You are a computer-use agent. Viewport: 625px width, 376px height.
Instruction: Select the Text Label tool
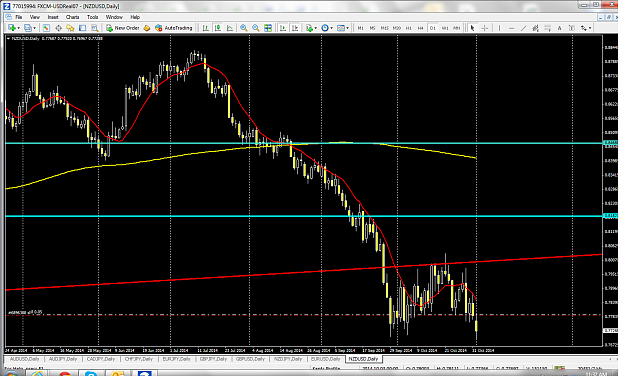click(572, 28)
